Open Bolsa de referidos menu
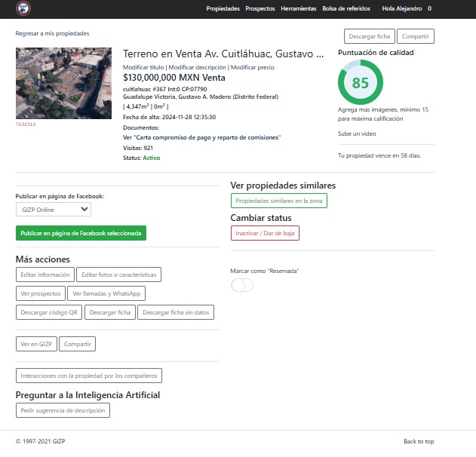The width and height of the screenshot is (476, 457). (x=348, y=8)
